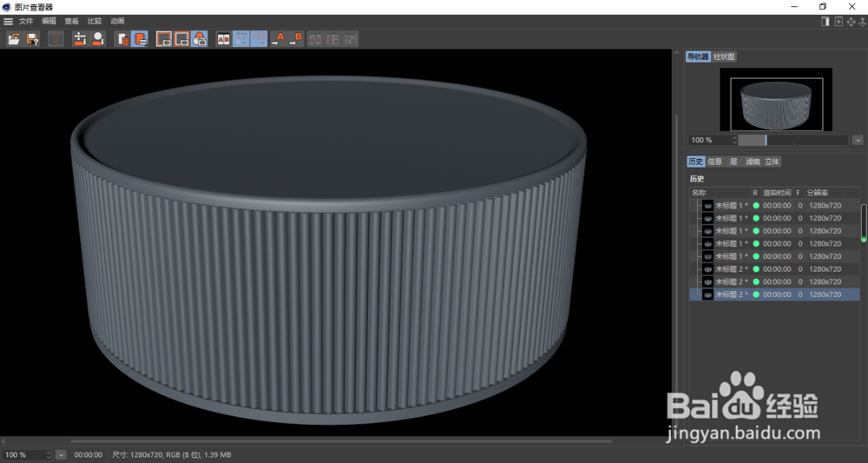Click the 分辨率 column header
The height and width of the screenshot is (463, 868).
tap(824, 193)
